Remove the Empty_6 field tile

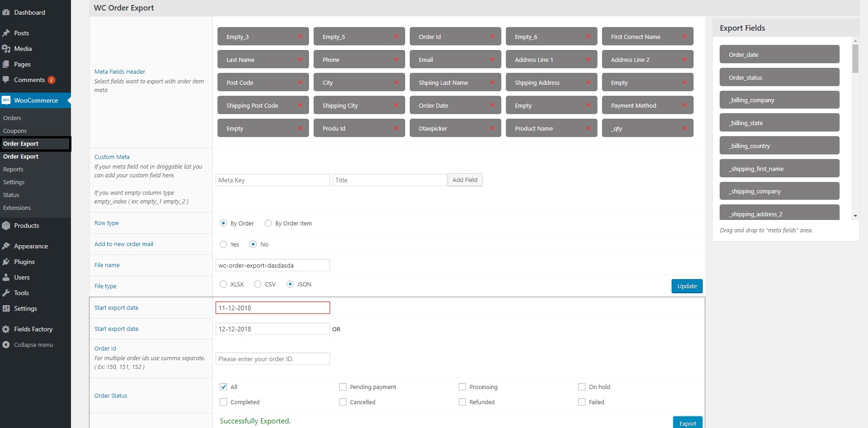pos(588,37)
